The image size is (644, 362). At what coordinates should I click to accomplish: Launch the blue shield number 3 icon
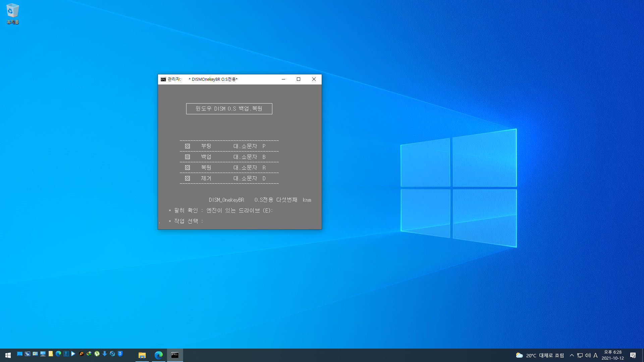[120, 354]
